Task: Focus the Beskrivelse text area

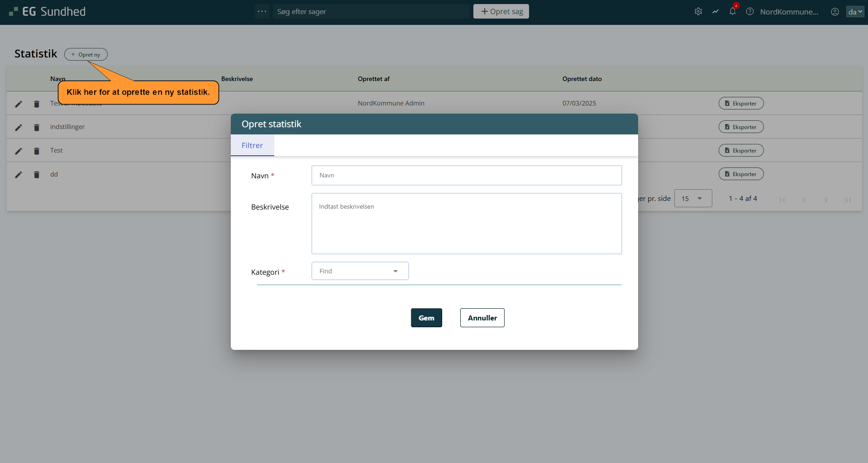Action: 466,224
